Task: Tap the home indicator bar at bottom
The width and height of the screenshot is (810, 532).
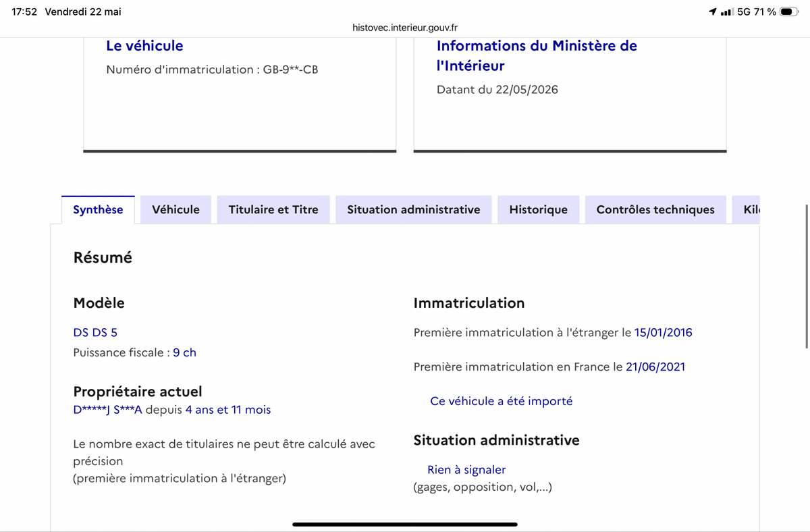Action: 405,524
